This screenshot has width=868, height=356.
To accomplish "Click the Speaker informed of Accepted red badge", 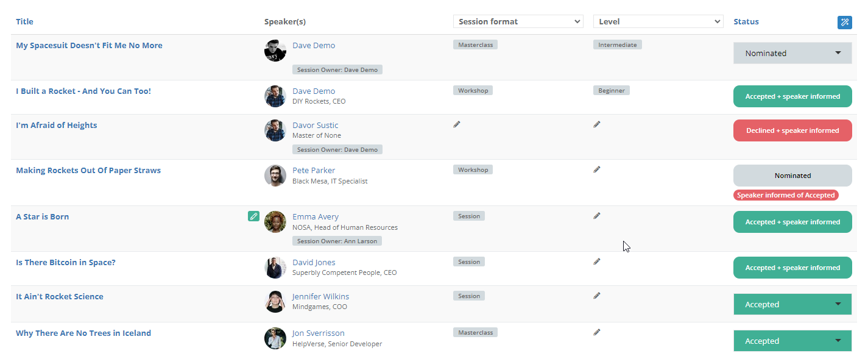I will coord(786,196).
